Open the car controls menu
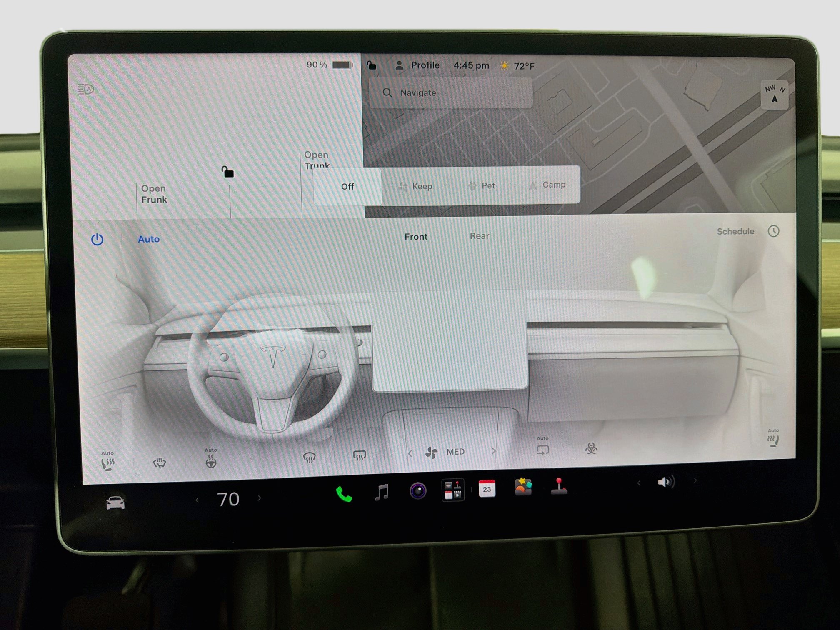The height and width of the screenshot is (630, 840). (x=115, y=503)
